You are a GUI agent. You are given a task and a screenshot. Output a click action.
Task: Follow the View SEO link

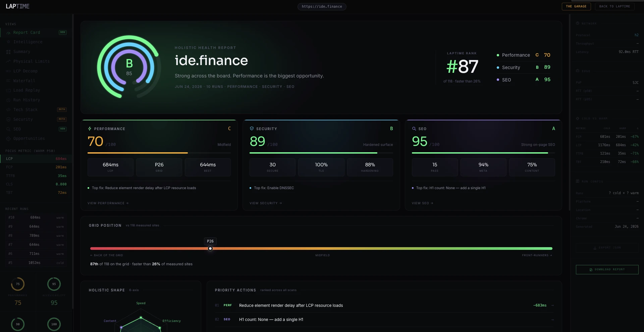tap(423, 203)
